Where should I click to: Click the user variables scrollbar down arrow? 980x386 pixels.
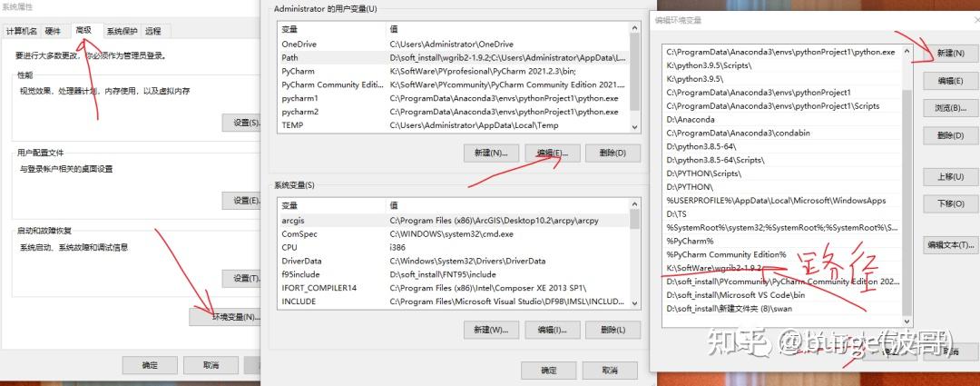tap(635, 127)
